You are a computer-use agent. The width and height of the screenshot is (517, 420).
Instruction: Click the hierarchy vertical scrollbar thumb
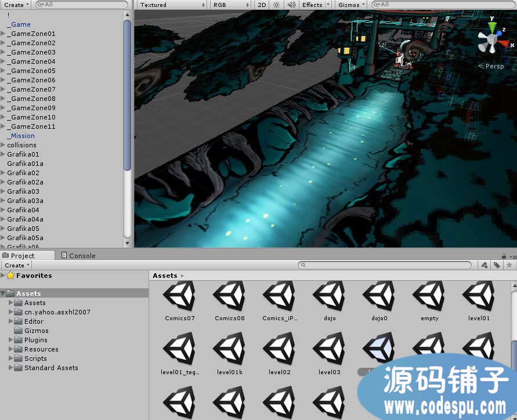coord(127,95)
